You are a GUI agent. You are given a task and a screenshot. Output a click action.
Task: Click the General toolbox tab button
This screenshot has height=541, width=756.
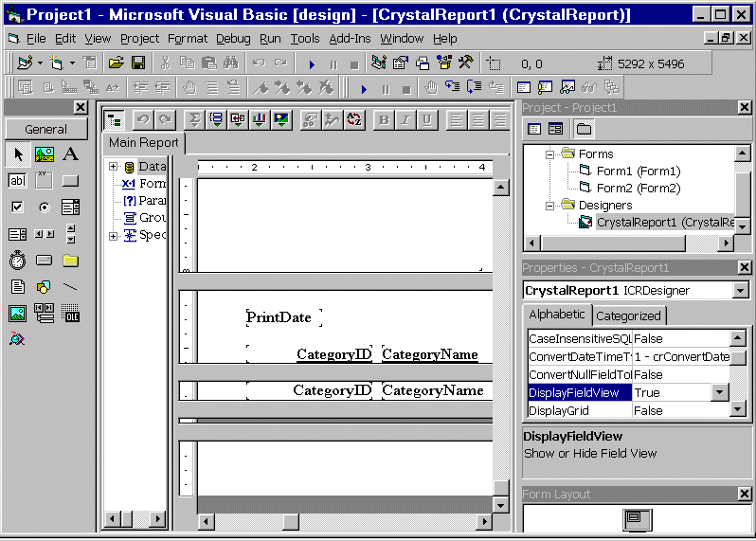[x=45, y=129]
